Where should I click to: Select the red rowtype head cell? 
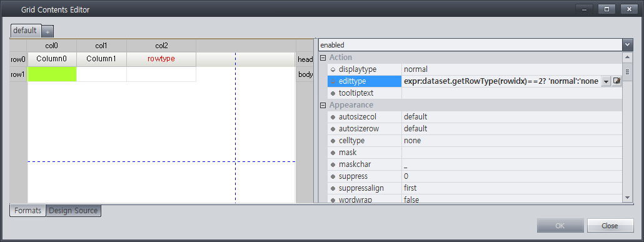pos(161,59)
